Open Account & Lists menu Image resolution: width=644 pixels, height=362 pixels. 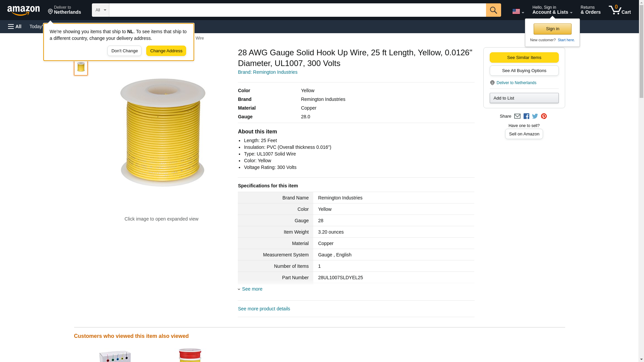[x=552, y=10]
